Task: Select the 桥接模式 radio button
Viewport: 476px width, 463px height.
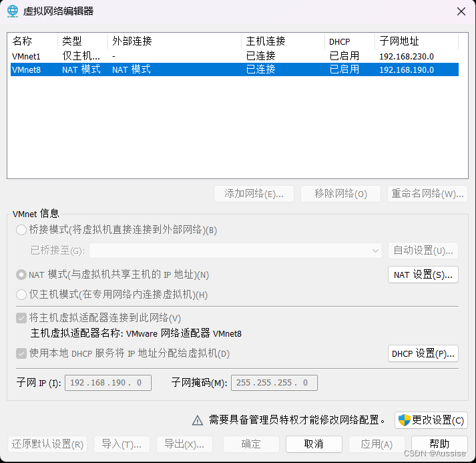Action: point(21,230)
